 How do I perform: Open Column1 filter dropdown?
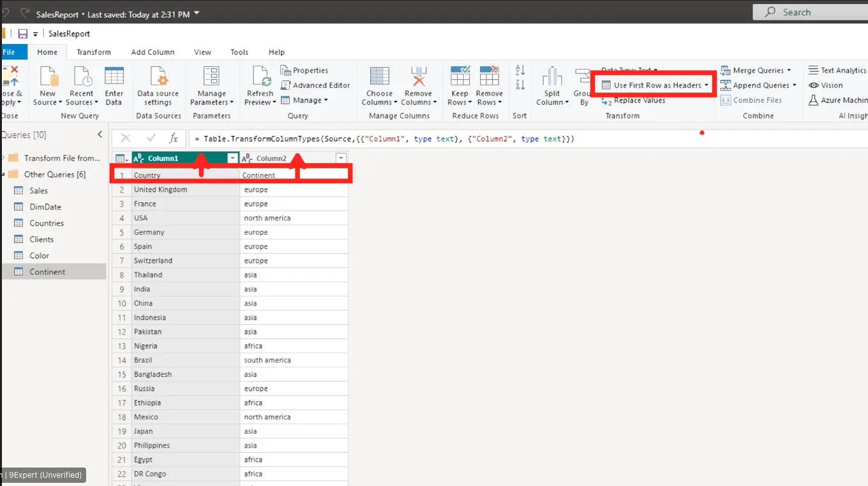click(x=233, y=158)
